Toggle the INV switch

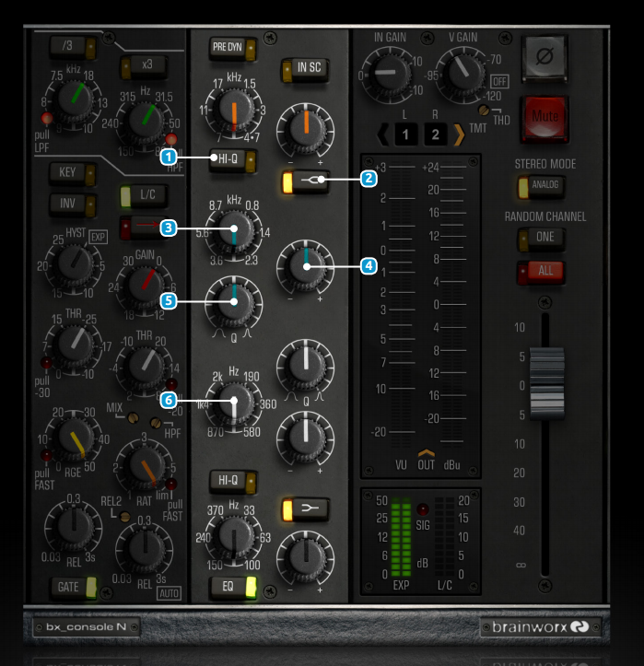72,204
